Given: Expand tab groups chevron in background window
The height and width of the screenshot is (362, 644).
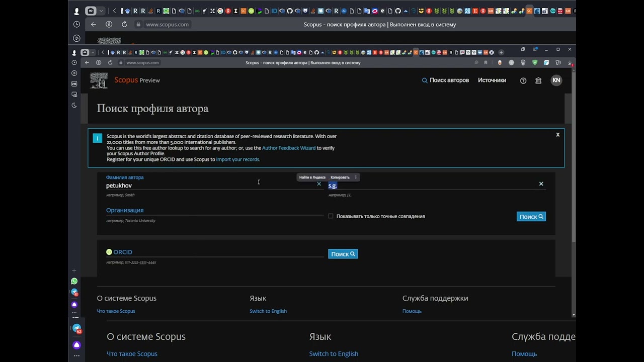Looking at the screenshot, I should [x=101, y=11].
